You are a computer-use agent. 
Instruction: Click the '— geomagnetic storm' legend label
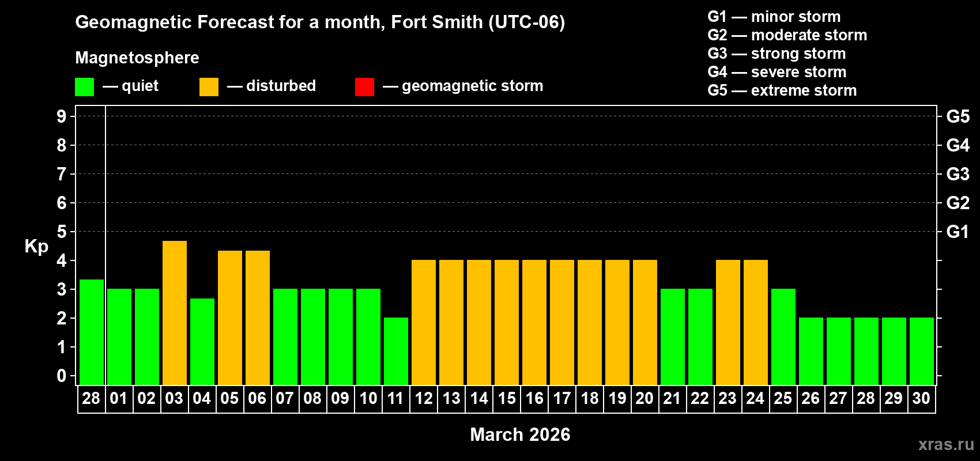(x=463, y=86)
